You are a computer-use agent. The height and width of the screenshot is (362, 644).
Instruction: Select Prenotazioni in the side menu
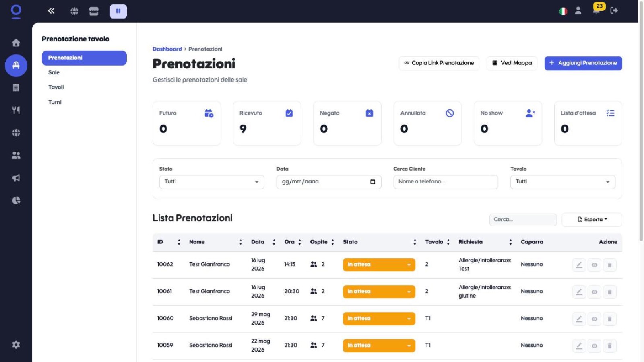coord(84,58)
